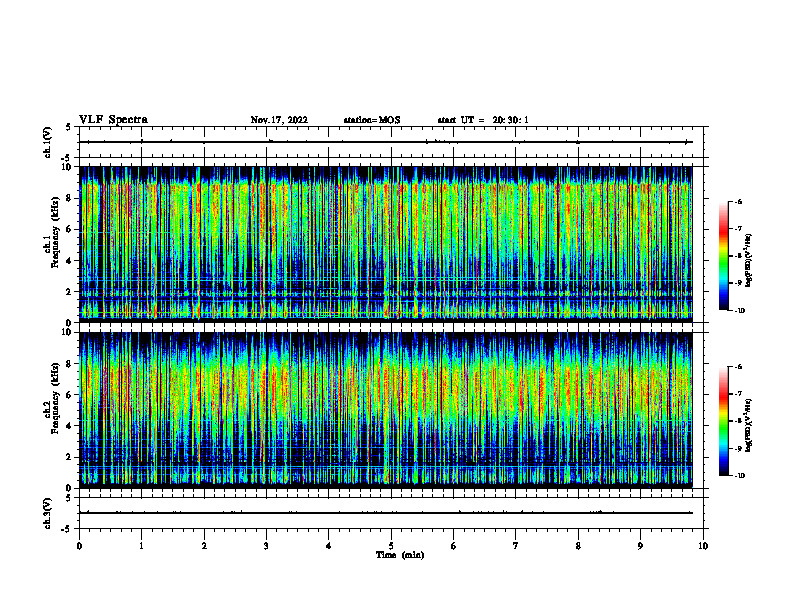Click the ch.1 'Frequency (kHz)' axis label
The width and height of the screenshot is (792, 612).
(56, 233)
